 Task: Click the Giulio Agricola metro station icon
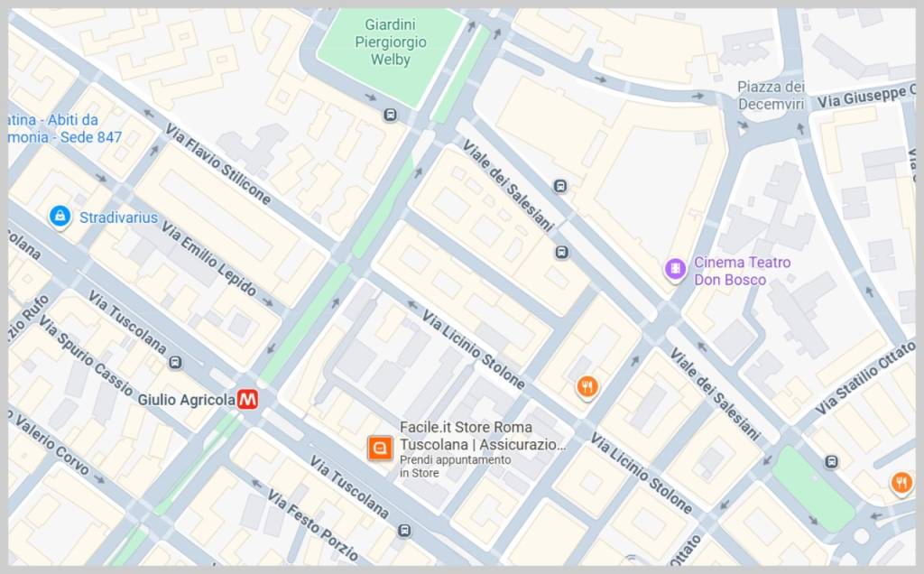click(247, 400)
